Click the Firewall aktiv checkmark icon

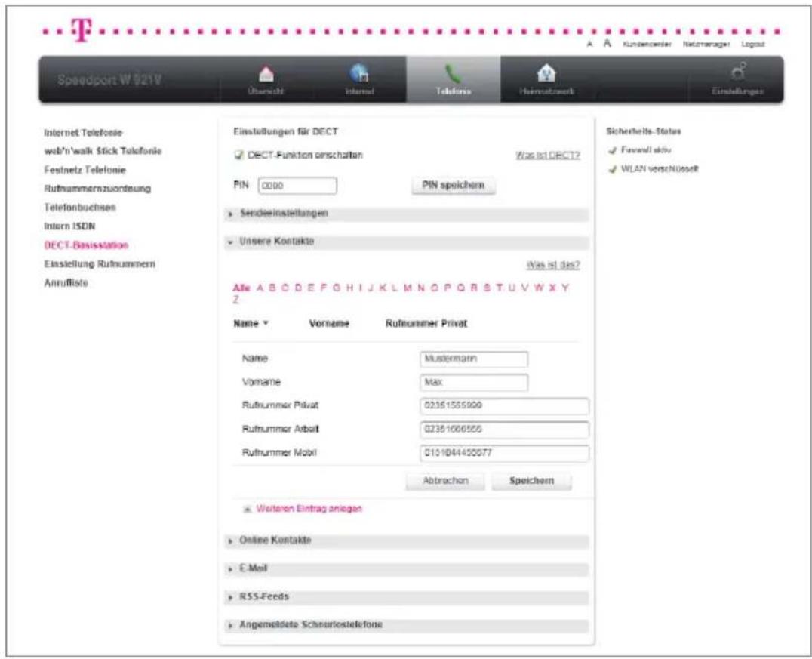(613, 150)
